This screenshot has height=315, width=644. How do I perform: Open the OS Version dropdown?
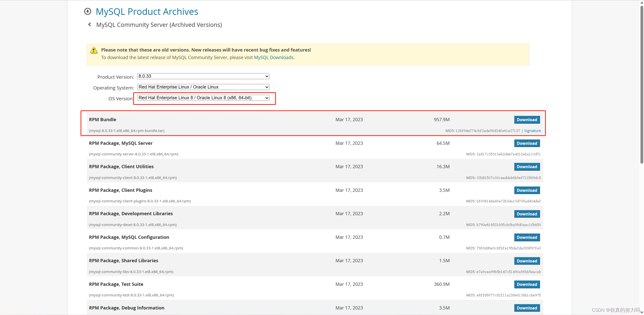click(x=203, y=98)
